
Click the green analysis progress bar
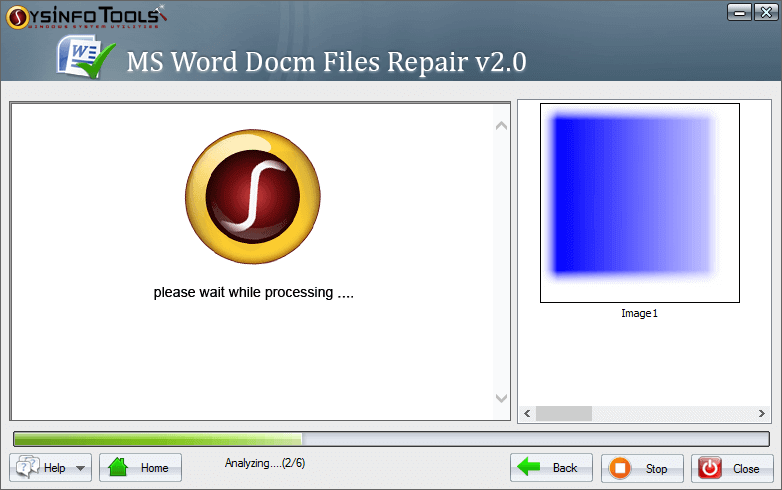(391, 439)
